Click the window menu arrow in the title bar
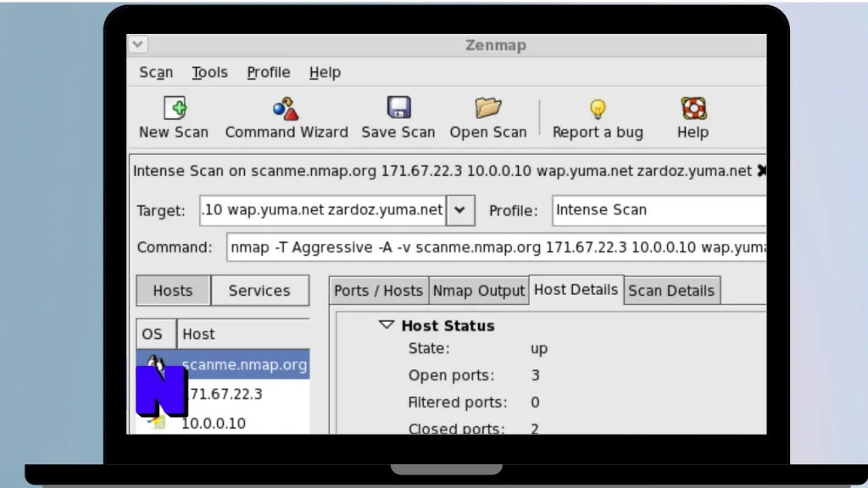Image resolution: width=868 pixels, height=488 pixels. click(138, 44)
